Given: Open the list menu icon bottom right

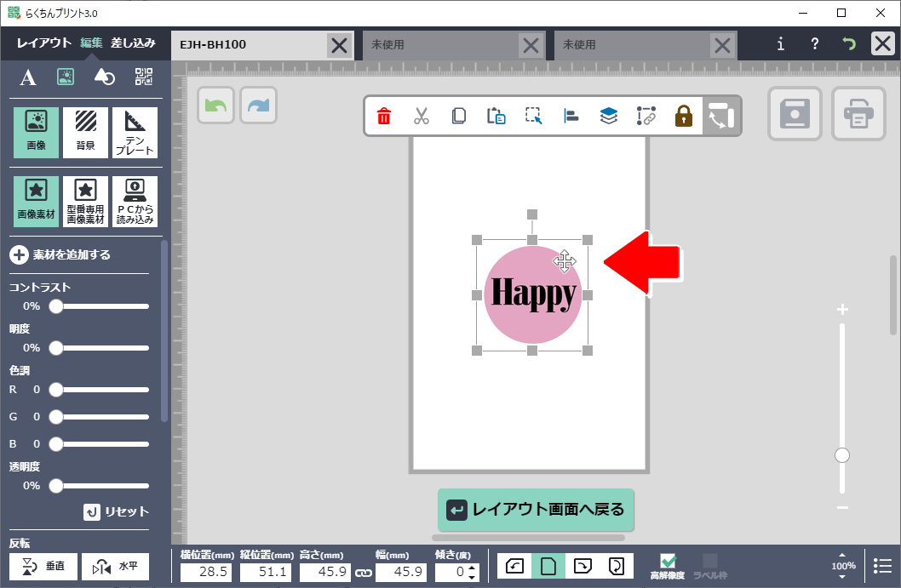Looking at the screenshot, I should click(x=882, y=566).
